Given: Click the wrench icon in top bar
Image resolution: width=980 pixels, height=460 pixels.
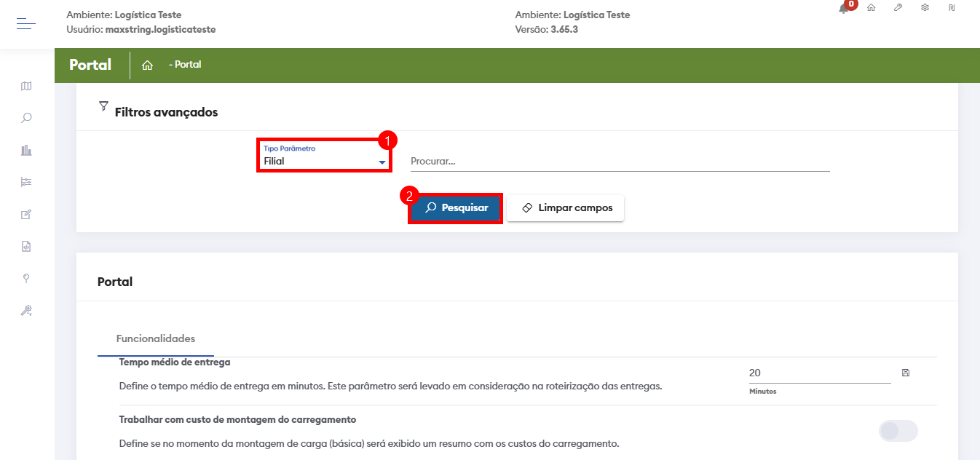Looking at the screenshot, I should pos(898,7).
